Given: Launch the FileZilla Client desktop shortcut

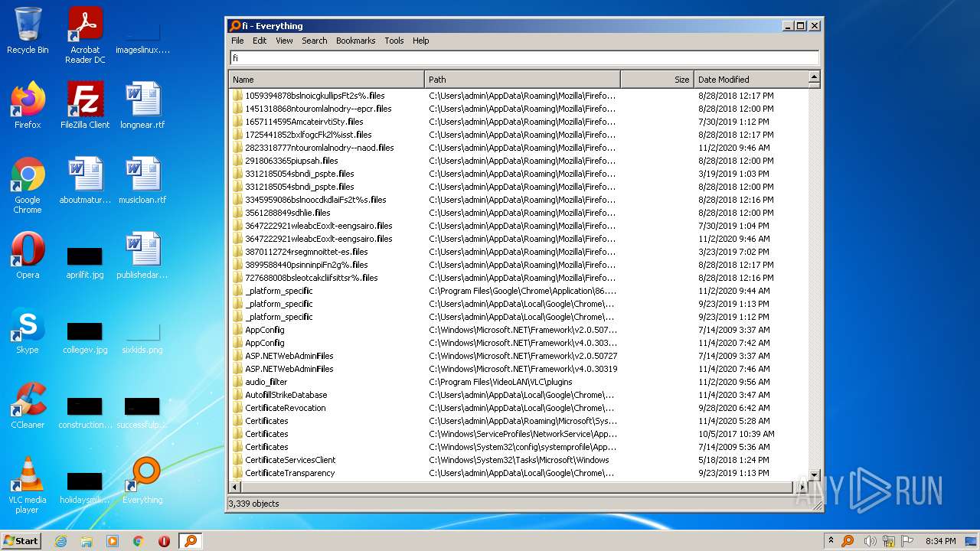Looking at the screenshot, I should point(85,106).
